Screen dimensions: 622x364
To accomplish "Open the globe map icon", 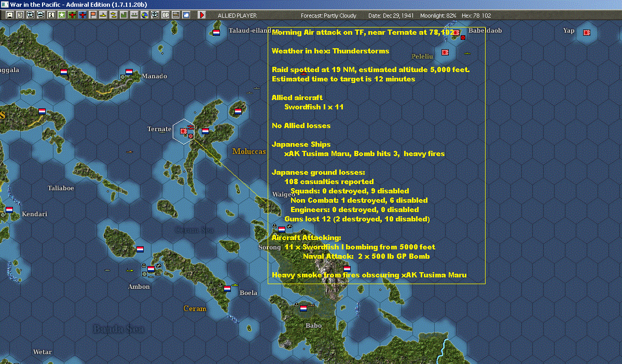I will [144, 15].
